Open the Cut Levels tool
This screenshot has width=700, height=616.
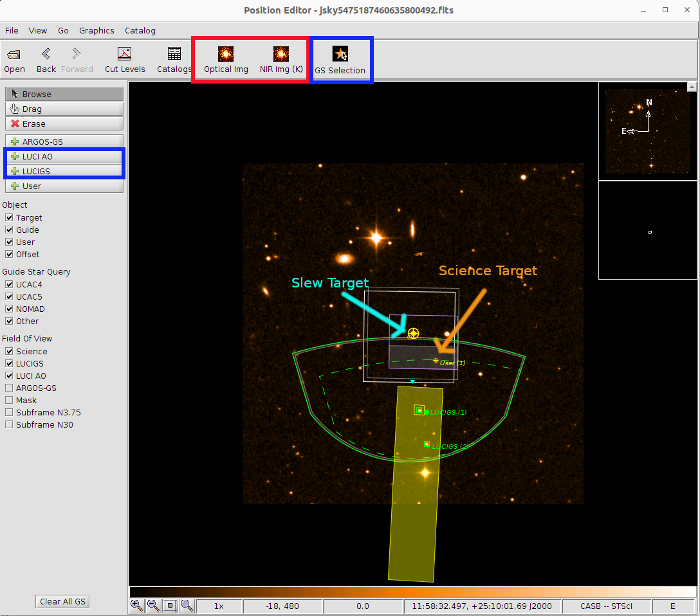click(x=125, y=59)
